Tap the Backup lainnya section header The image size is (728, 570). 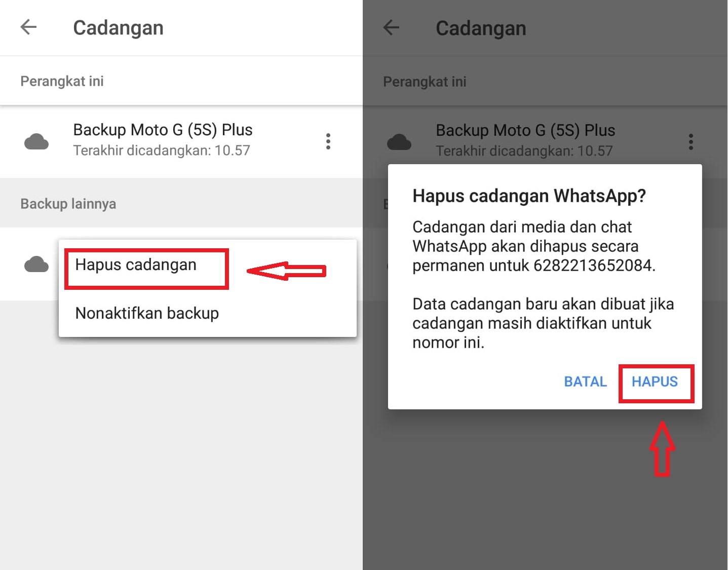click(68, 204)
